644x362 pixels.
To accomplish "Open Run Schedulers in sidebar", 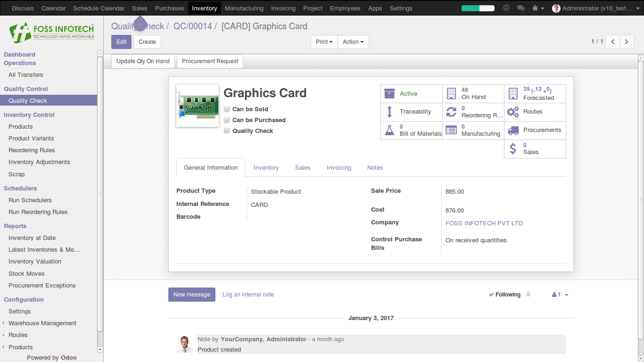I will click(30, 200).
